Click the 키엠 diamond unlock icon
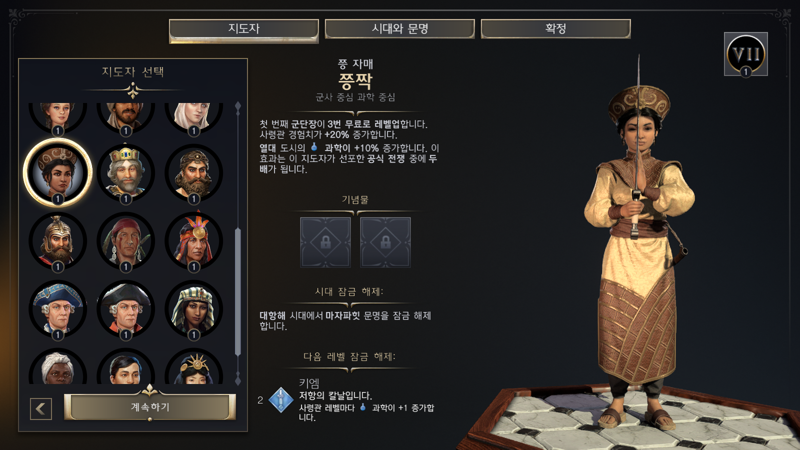Image resolution: width=800 pixels, height=450 pixels. (x=281, y=400)
